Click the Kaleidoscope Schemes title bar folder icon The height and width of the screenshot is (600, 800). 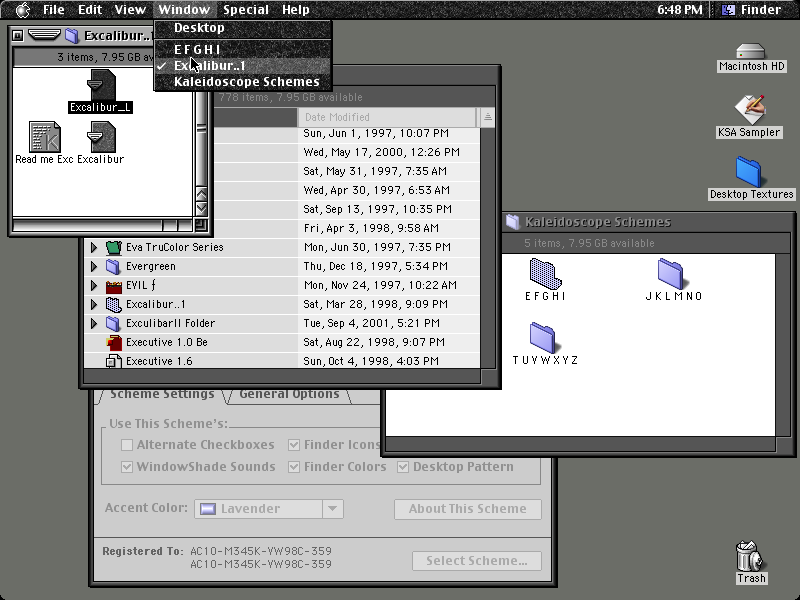512,221
